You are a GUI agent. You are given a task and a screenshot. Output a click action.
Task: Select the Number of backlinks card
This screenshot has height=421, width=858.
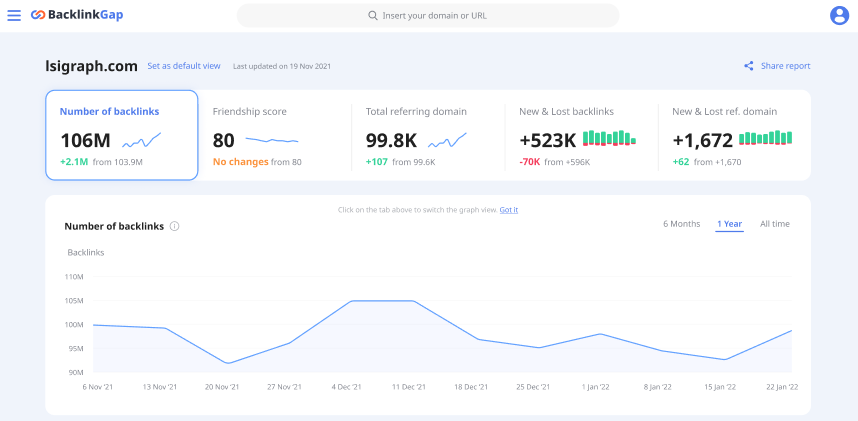(121, 135)
